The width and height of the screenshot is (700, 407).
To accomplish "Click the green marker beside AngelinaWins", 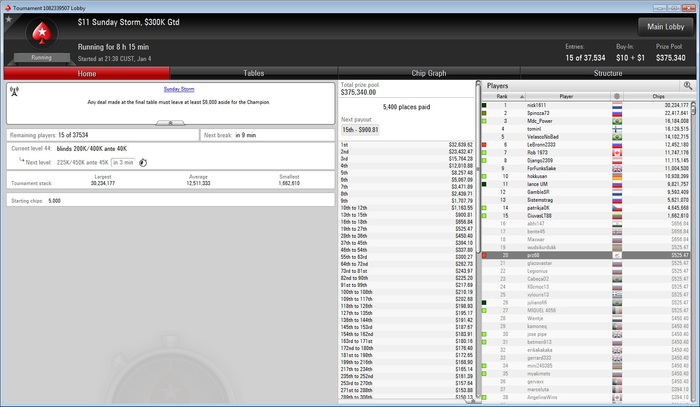I will pos(484,398).
